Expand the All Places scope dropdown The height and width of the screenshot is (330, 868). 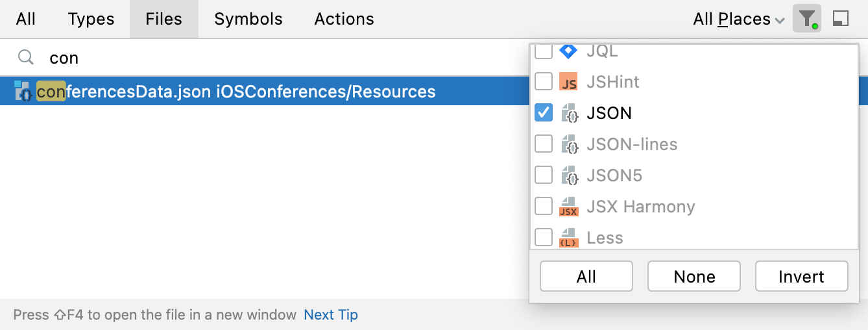(x=739, y=19)
